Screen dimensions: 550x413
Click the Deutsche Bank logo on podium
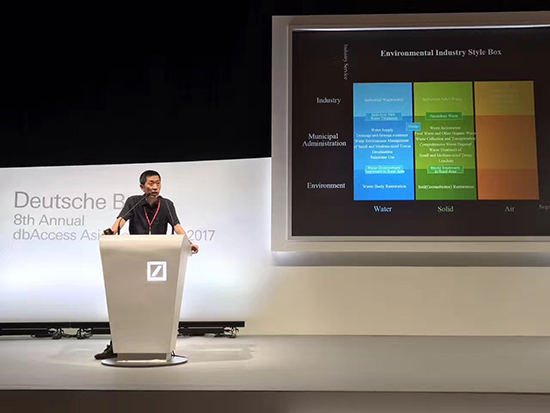(156, 271)
